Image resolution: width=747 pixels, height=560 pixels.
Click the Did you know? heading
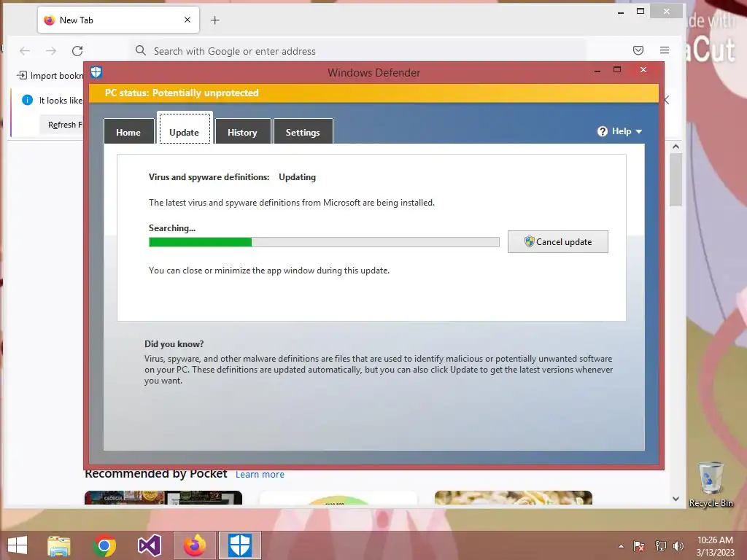coord(174,344)
